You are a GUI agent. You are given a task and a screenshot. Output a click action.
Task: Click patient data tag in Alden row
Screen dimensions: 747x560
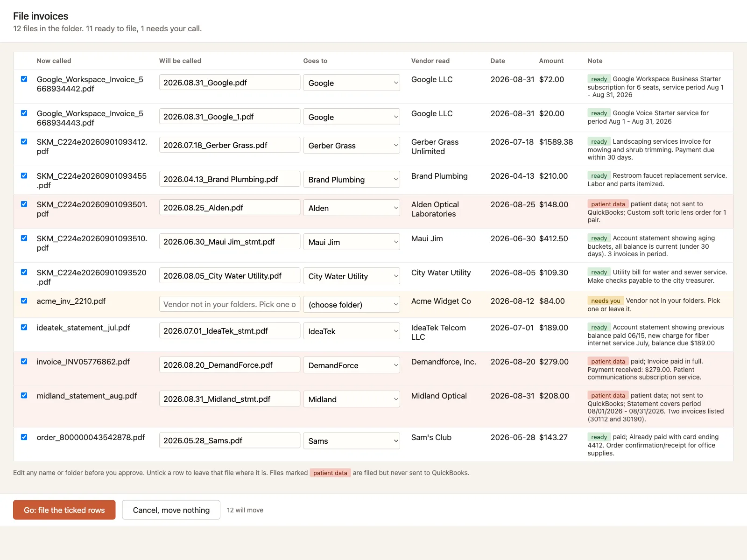[608, 204]
